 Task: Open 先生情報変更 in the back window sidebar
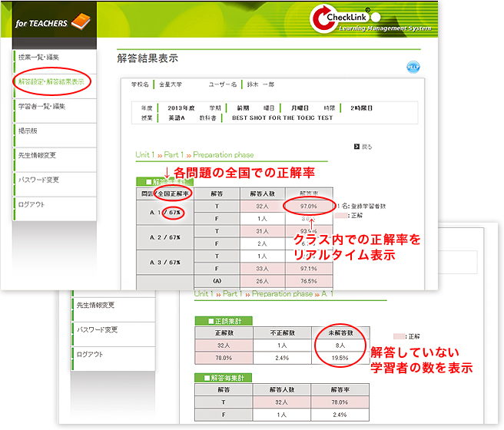113,309
